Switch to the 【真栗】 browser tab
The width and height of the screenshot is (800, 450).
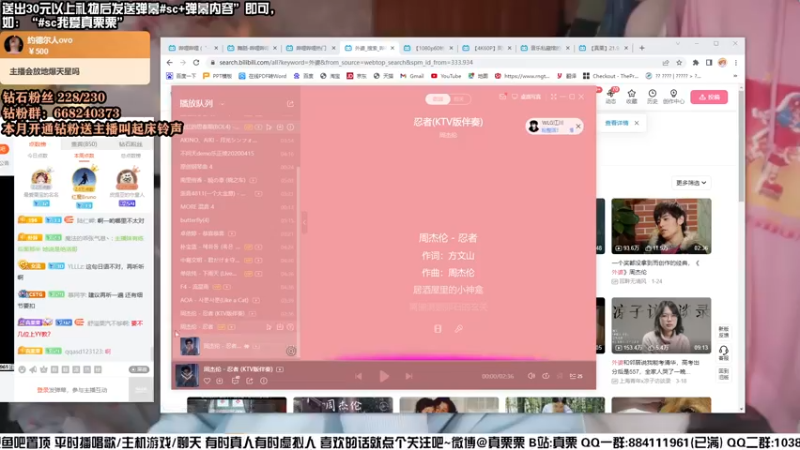coord(604,48)
